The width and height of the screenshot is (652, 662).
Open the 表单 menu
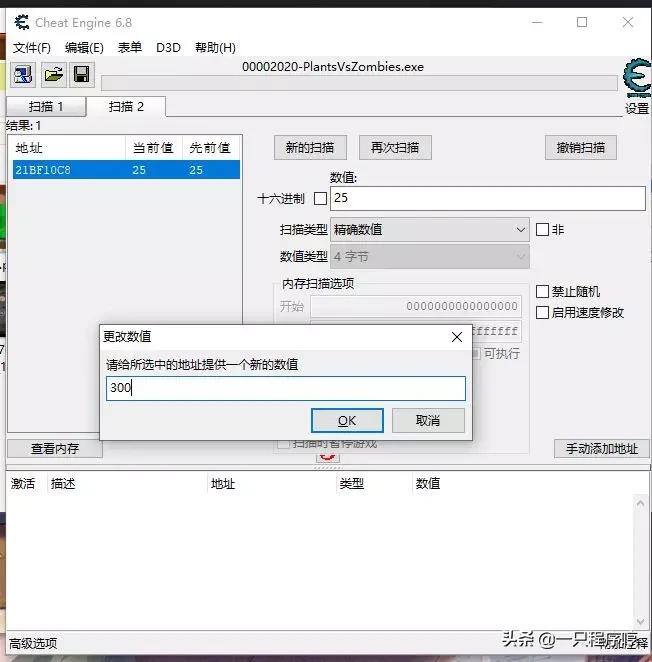(x=130, y=47)
